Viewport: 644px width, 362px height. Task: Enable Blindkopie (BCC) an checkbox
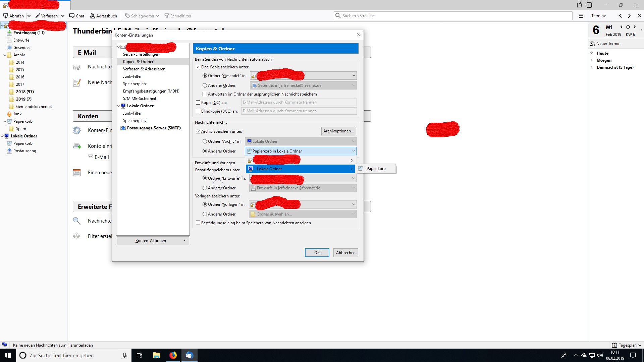click(198, 111)
